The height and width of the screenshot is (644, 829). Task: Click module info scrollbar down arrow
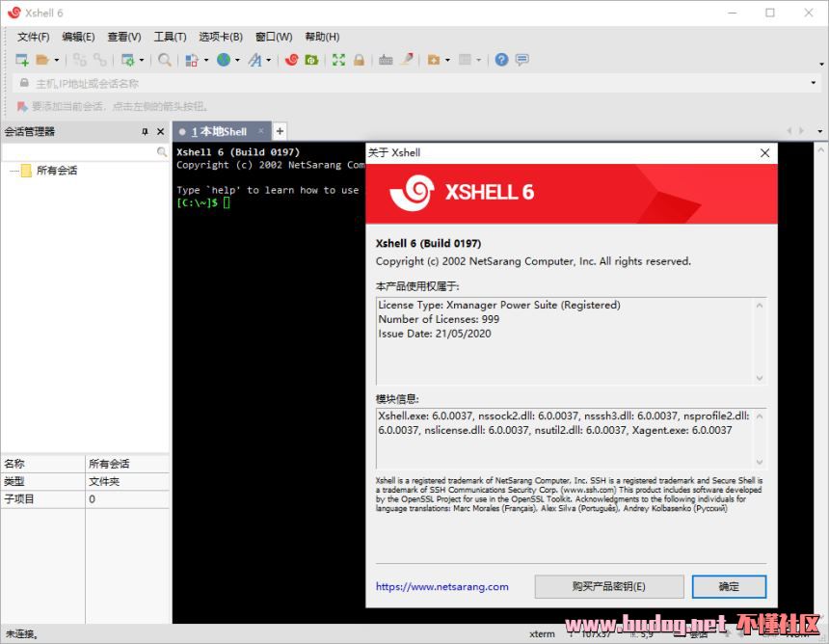coord(760,462)
